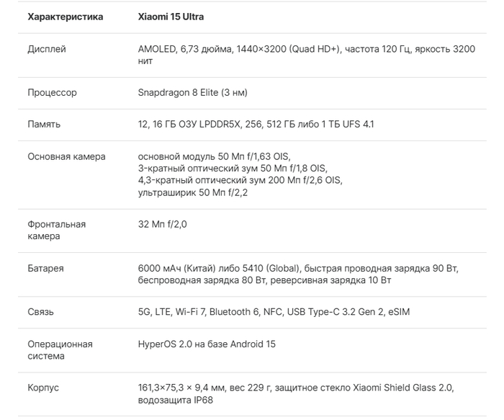The width and height of the screenshot is (504, 420).
Task: Select the "Батарея" row label
Action: click(45, 269)
